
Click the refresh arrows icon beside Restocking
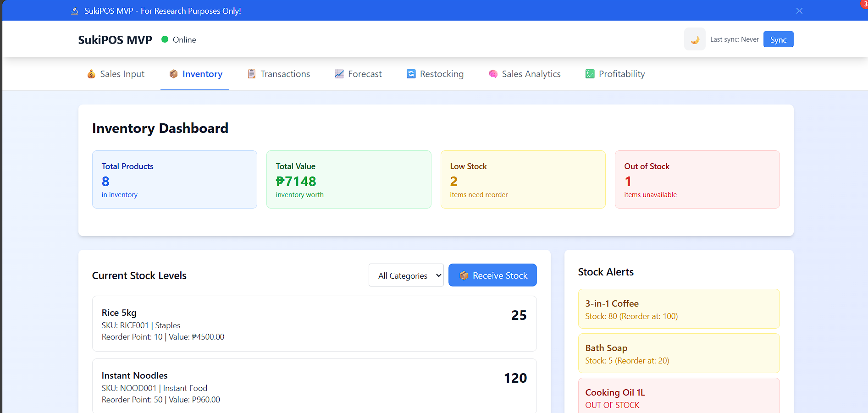[411, 74]
